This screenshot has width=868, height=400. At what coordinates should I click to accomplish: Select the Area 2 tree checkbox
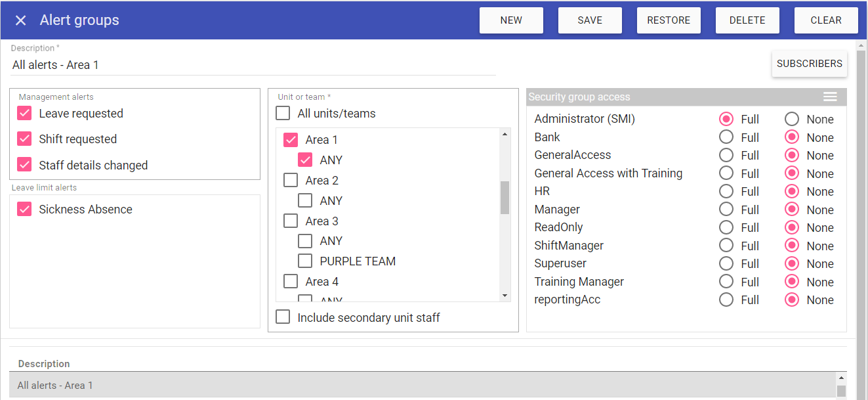[291, 181]
